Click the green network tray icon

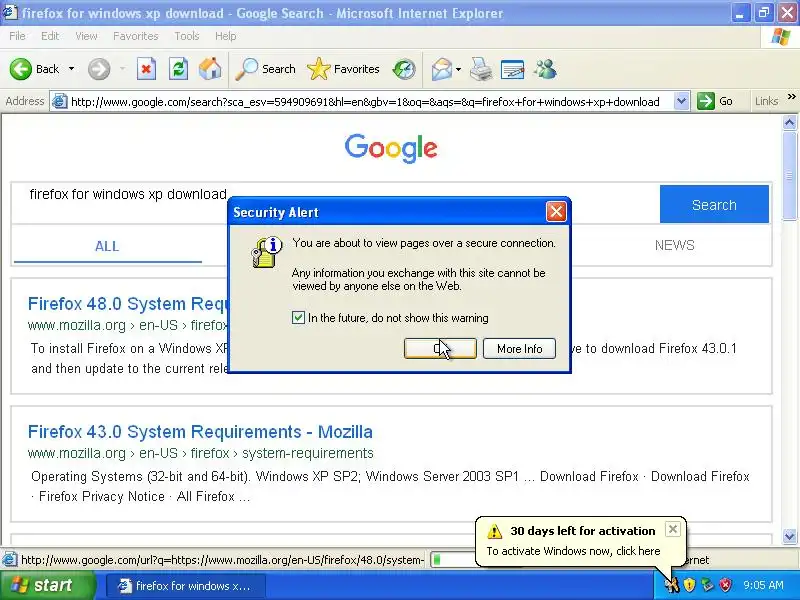click(x=707, y=585)
